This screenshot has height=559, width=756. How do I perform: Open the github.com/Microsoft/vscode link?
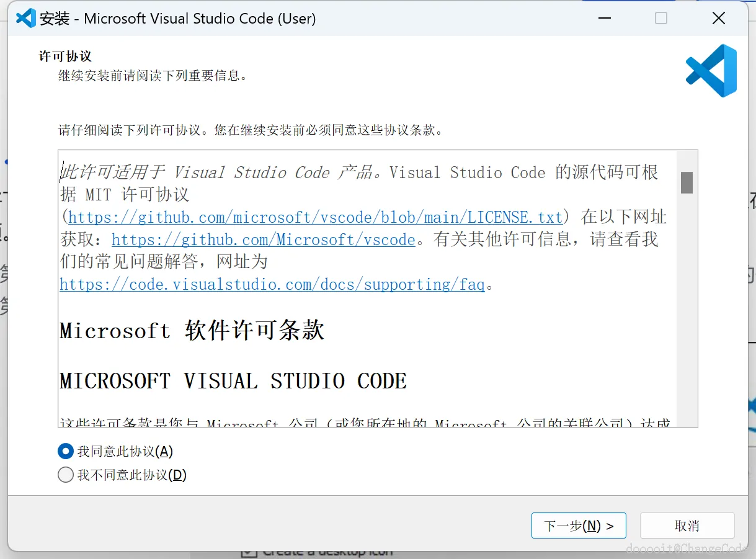(264, 239)
